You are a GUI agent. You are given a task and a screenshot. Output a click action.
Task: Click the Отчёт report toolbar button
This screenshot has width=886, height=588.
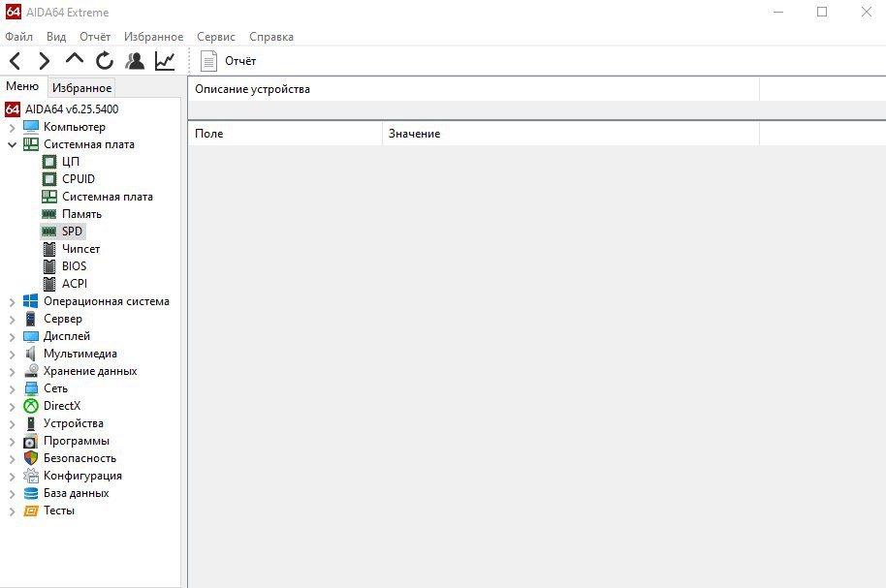point(228,61)
